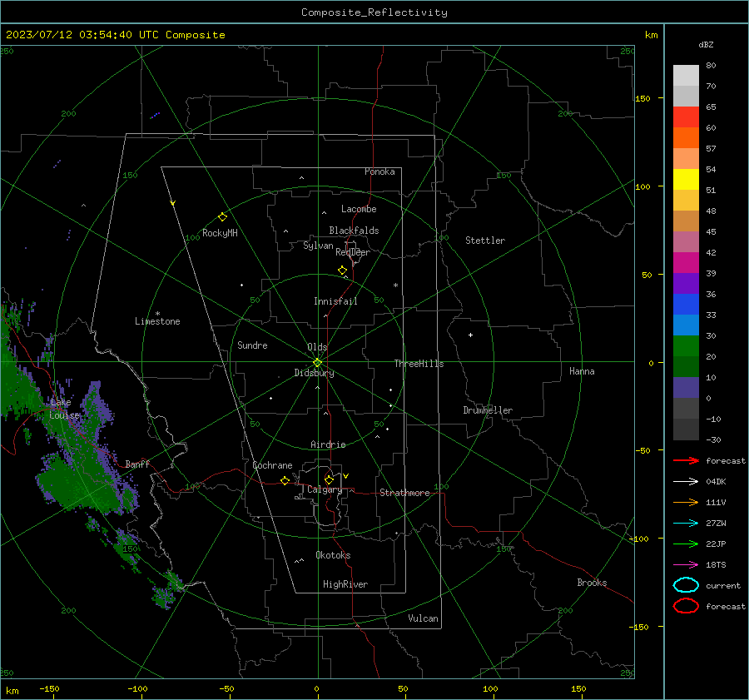Click the asterisk marker above Limestone

[157, 314]
